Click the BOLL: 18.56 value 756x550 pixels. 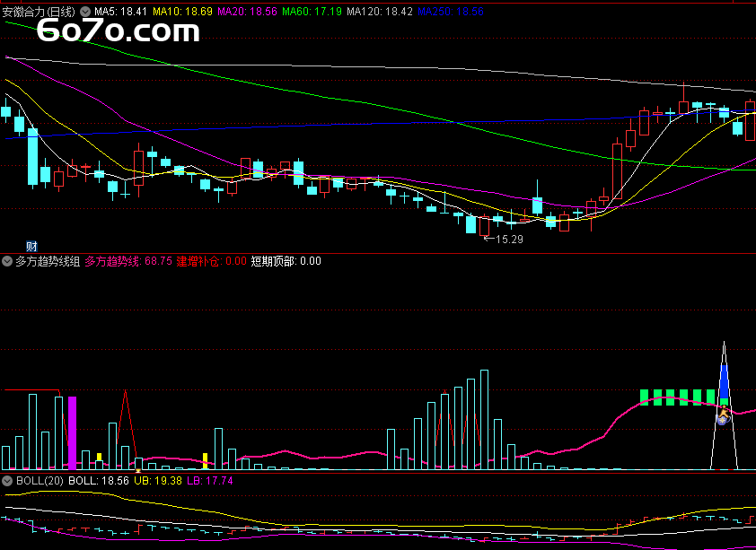[x=99, y=481]
